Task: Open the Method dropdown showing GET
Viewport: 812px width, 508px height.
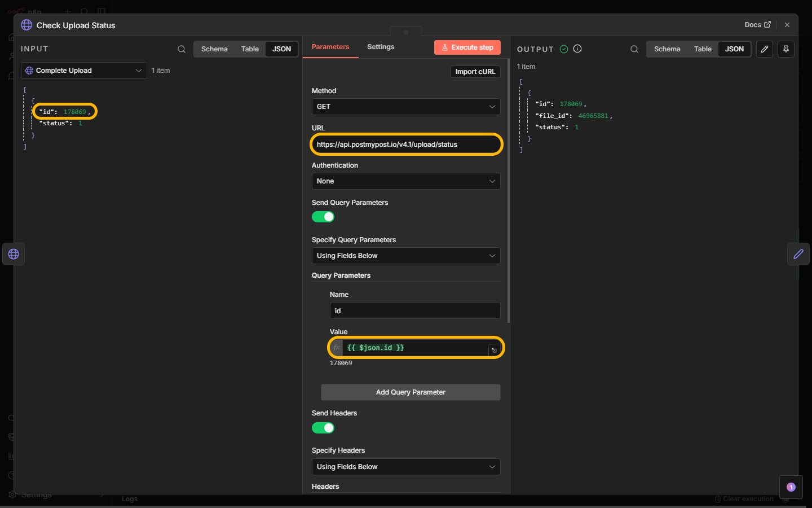Action: click(x=405, y=107)
